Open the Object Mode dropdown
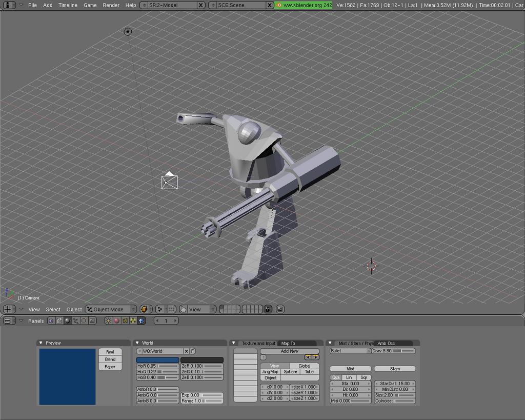 (111, 309)
